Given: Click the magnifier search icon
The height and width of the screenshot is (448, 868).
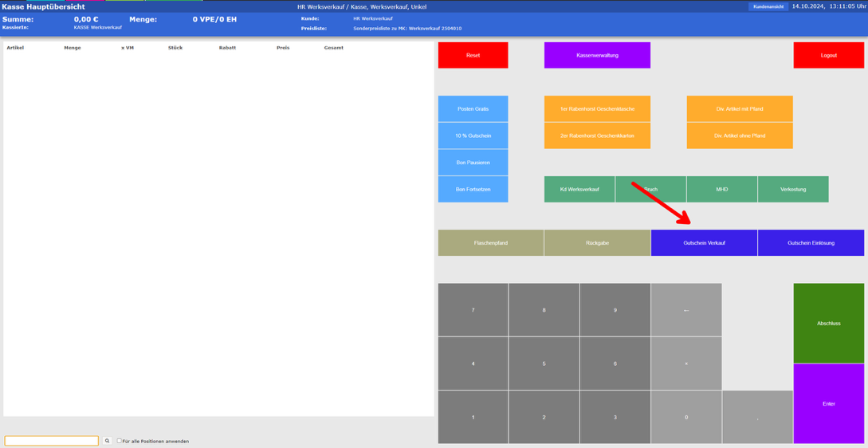Looking at the screenshot, I should point(107,441).
